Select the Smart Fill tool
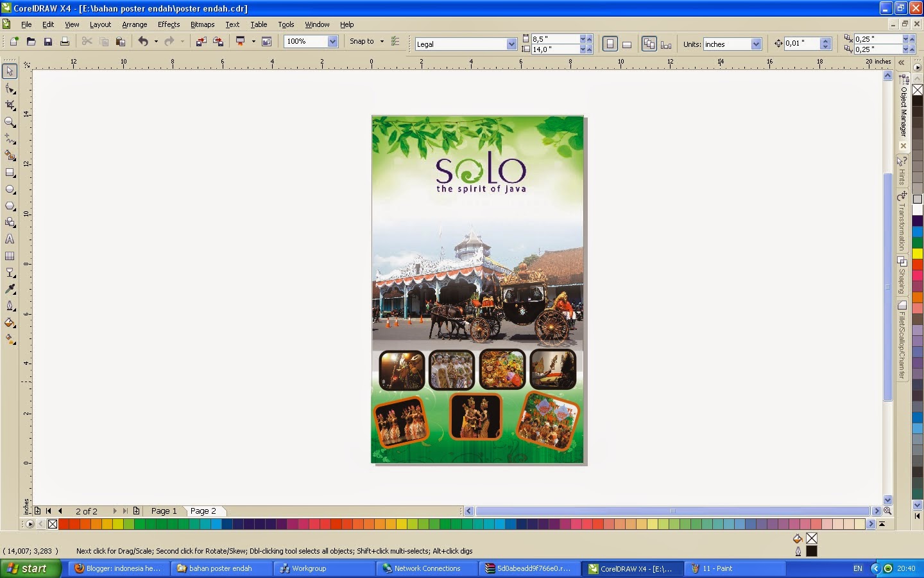 (10, 155)
